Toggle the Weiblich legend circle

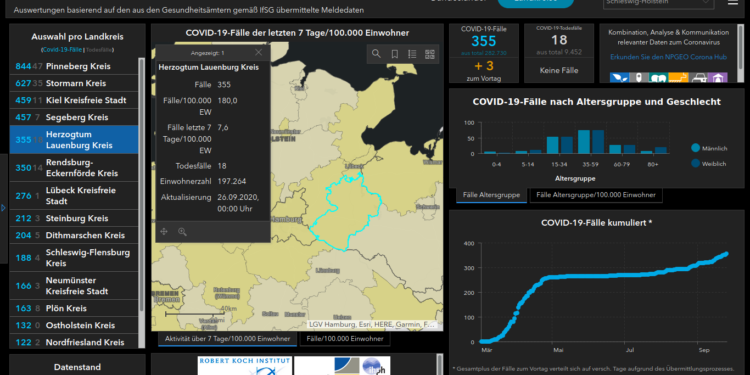695,164
